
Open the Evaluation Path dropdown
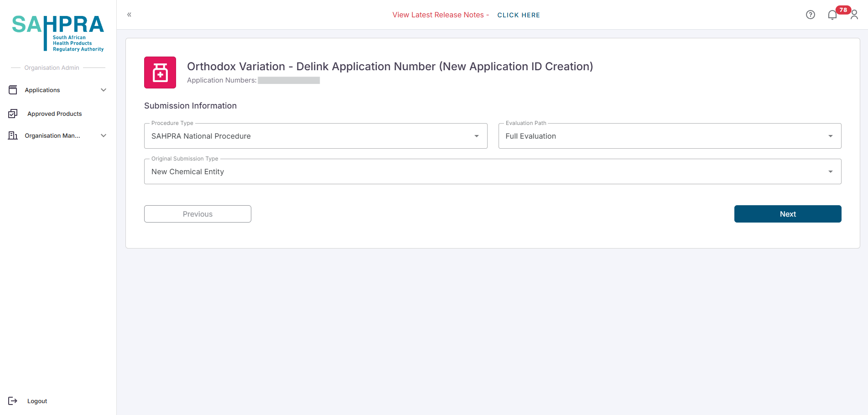670,136
